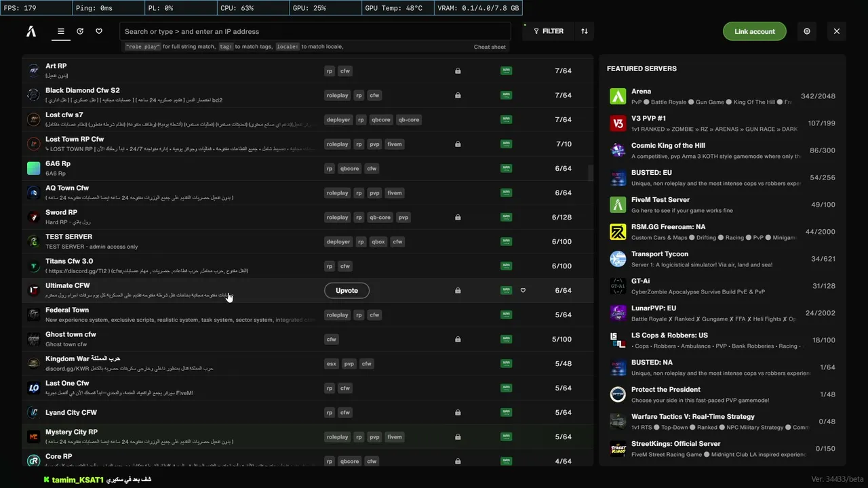868x488 pixels.
Task: Click the esx tag on Kingdom War row
Action: (331, 364)
